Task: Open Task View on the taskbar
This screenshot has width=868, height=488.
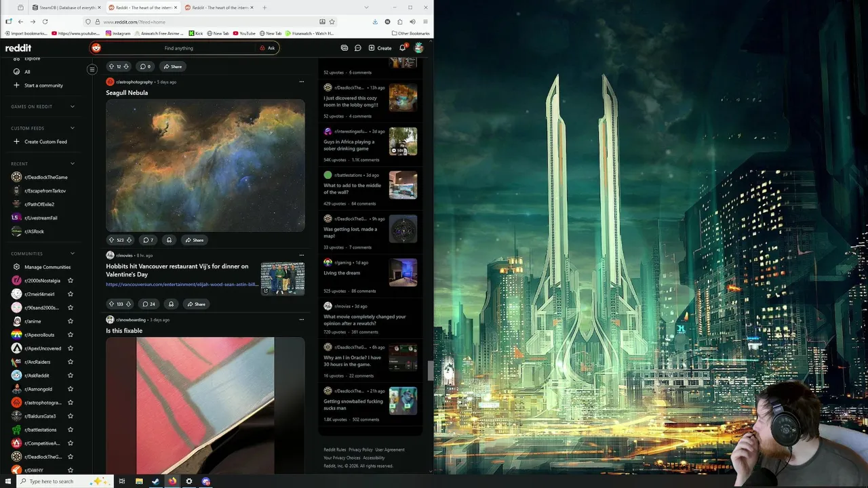Action: coord(122,481)
